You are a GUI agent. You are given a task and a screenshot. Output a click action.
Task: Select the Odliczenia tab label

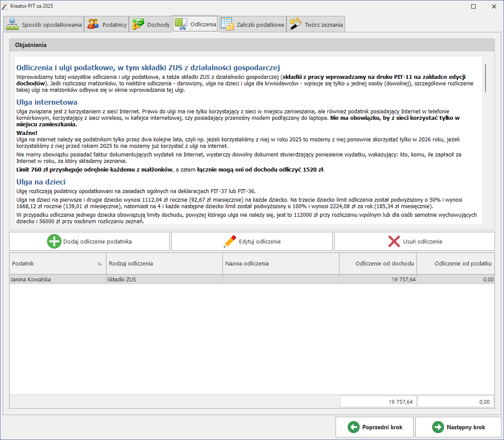point(203,25)
